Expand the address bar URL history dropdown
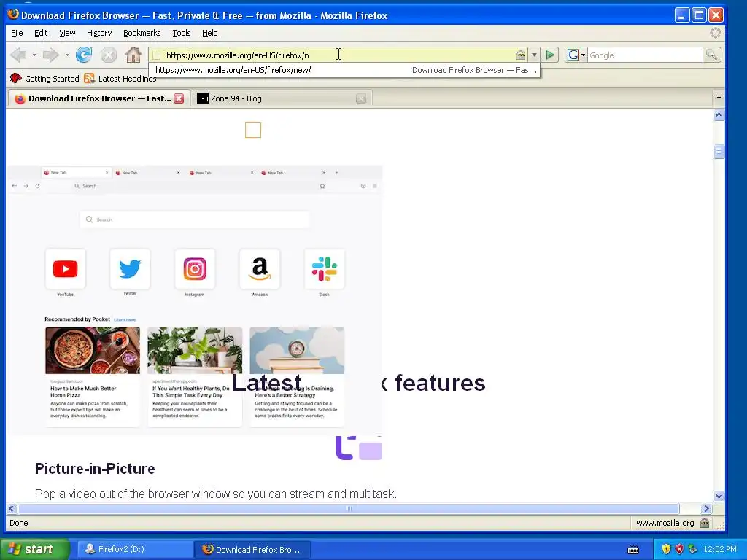The height and width of the screenshot is (560, 747). [534, 55]
